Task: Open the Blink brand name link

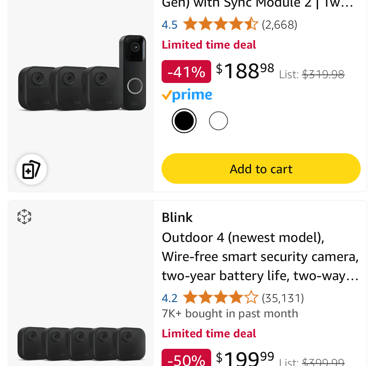Action: (177, 217)
